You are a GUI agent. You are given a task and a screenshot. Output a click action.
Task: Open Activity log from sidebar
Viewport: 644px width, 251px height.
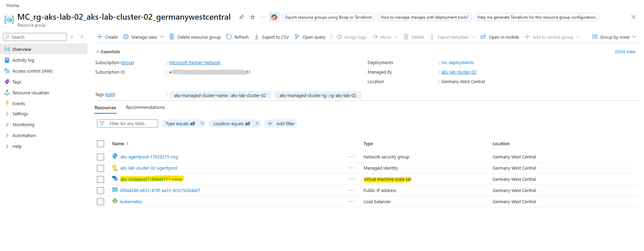pyautogui.click(x=23, y=60)
